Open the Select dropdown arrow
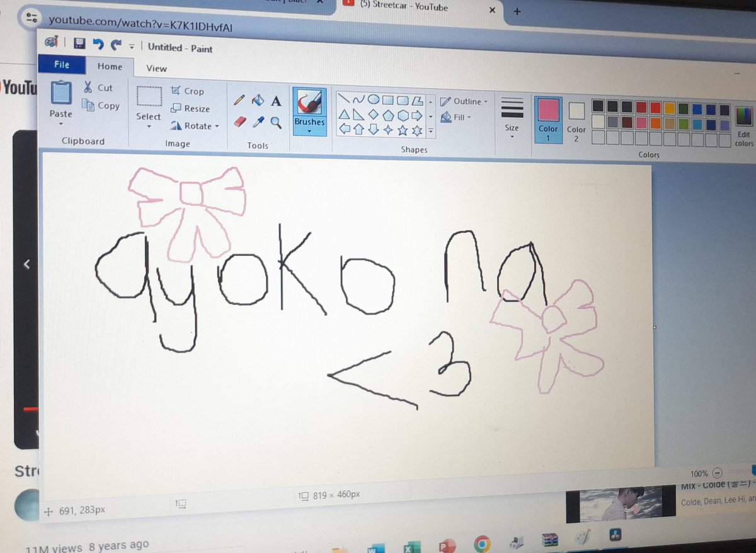The height and width of the screenshot is (553, 756). [149, 126]
